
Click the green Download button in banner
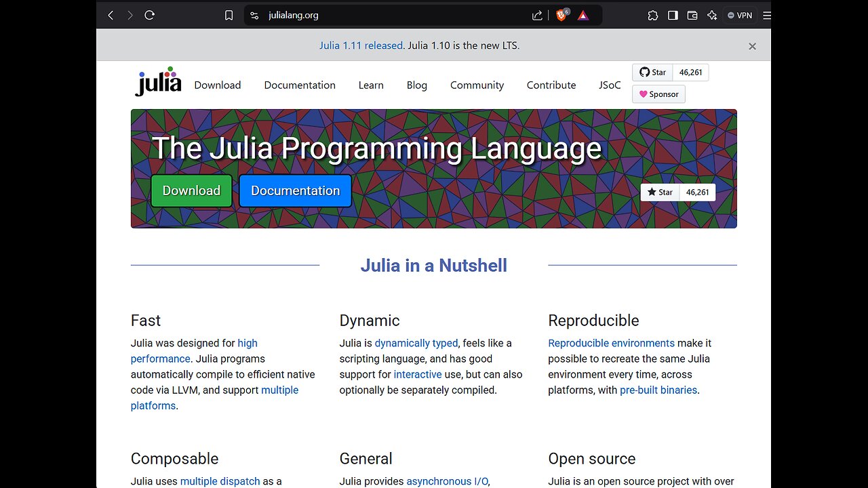coord(191,190)
